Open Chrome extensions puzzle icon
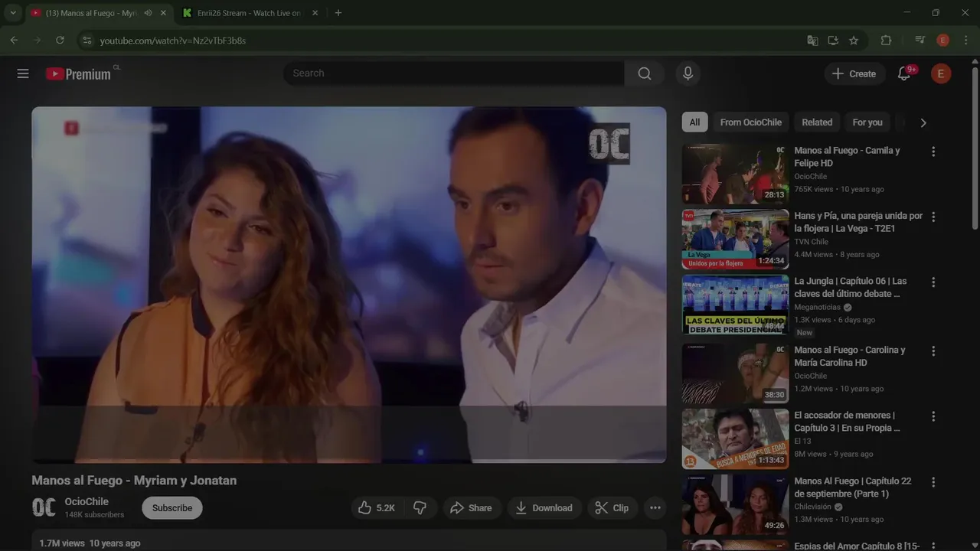This screenshot has height=551, width=980. [x=886, y=41]
